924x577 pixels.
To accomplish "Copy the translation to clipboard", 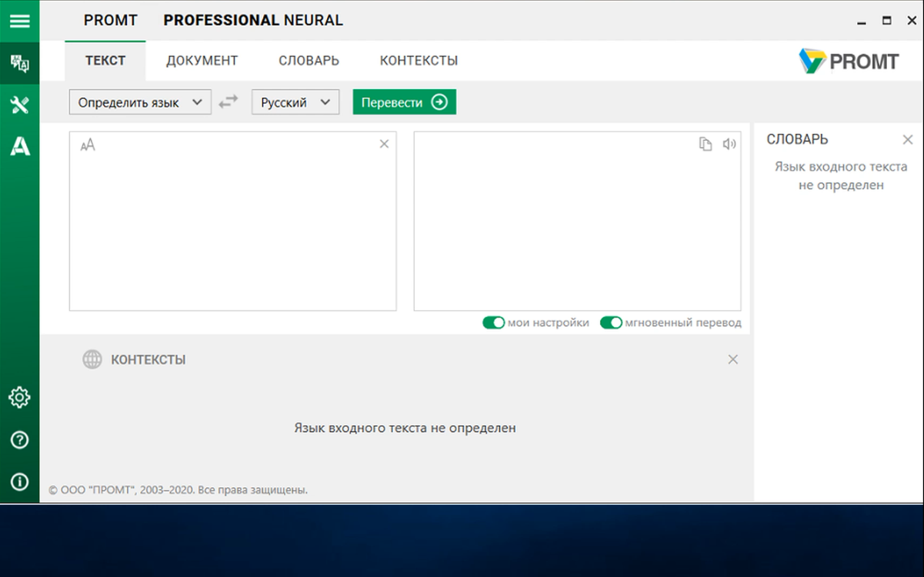I will tap(706, 144).
